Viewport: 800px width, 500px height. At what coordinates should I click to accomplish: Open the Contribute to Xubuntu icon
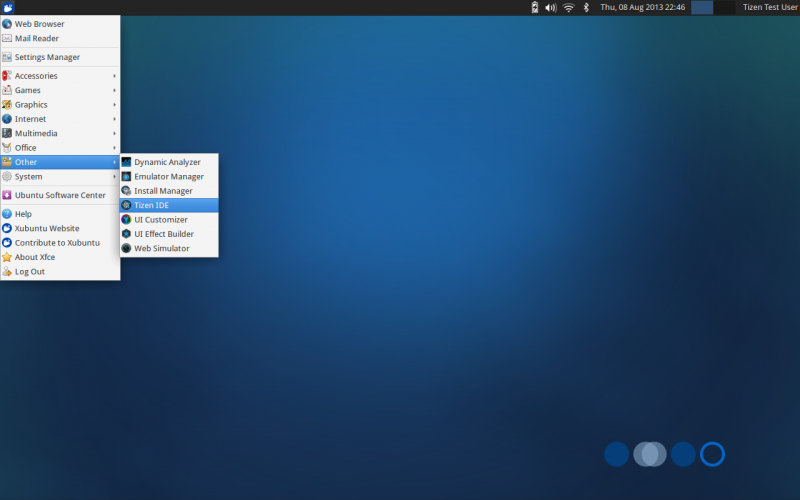pos(7,243)
